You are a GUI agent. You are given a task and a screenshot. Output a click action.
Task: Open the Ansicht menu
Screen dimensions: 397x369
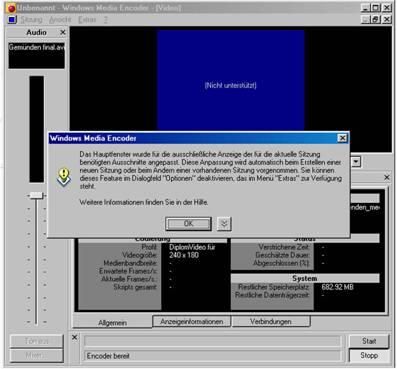60,20
